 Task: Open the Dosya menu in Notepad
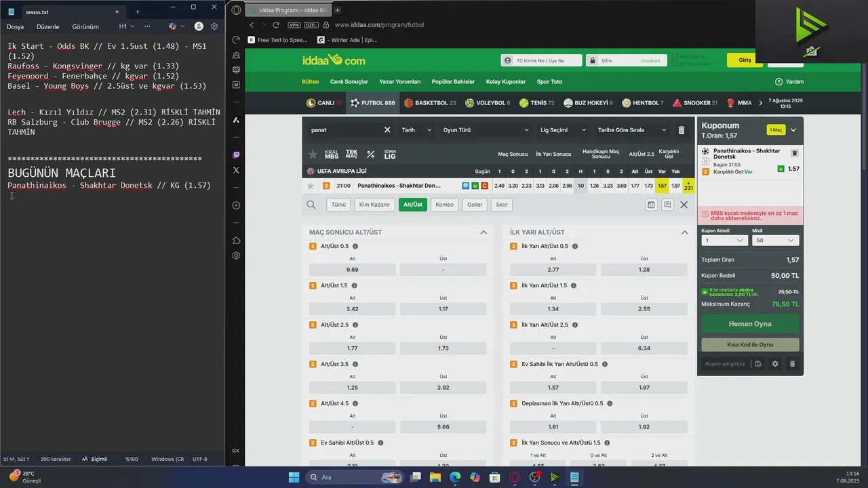[15, 27]
